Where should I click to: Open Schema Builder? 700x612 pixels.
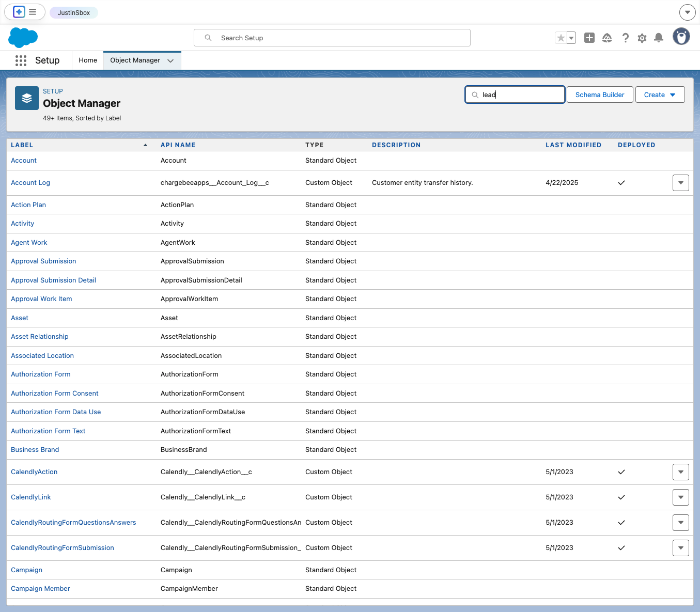(x=600, y=95)
